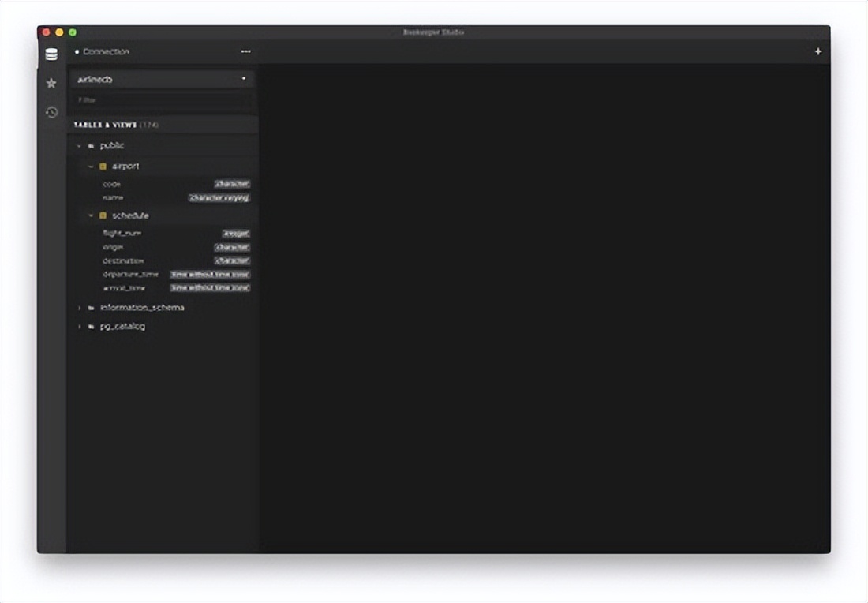Expand the pg_catalog schema
Viewport: 868px width, 603px height.
pyautogui.click(x=79, y=327)
